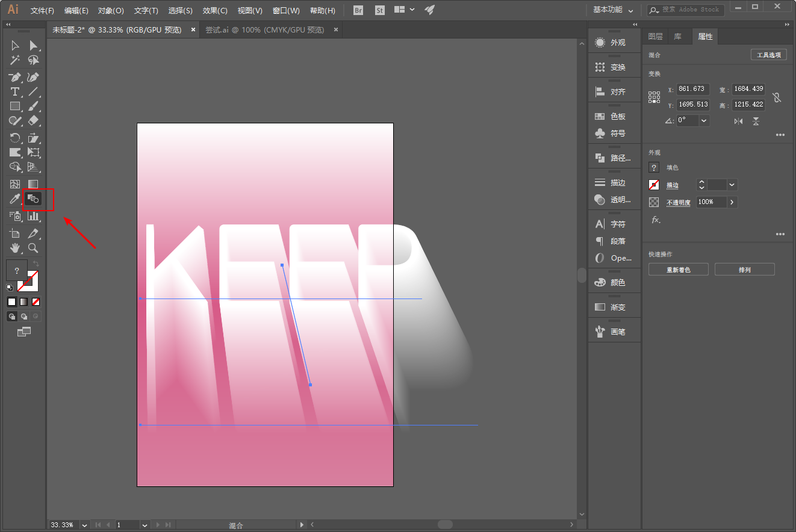Click the 排列 arrange button

(745, 270)
